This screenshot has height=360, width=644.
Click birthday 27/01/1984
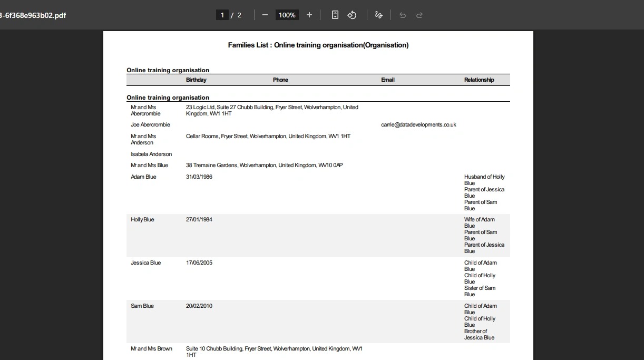click(x=199, y=219)
